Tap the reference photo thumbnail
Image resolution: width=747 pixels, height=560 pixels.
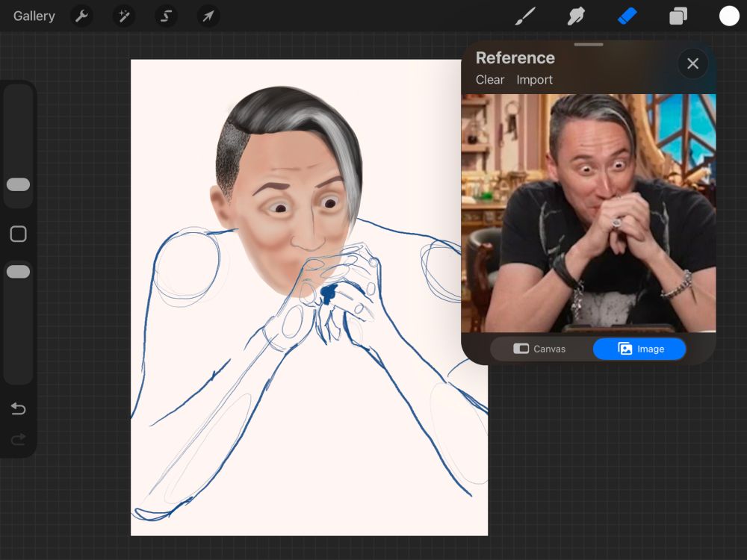coord(589,213)
